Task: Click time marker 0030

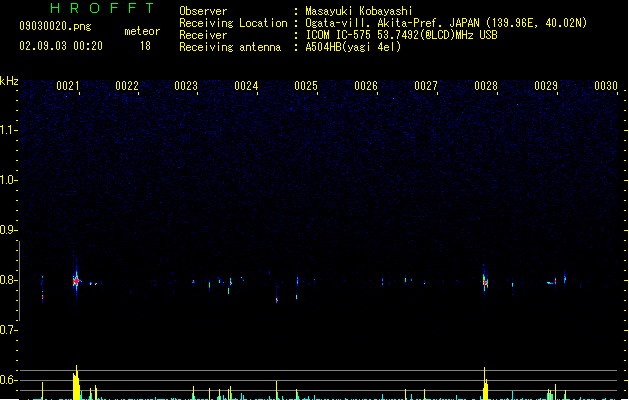Action: (x=606, y=86)
